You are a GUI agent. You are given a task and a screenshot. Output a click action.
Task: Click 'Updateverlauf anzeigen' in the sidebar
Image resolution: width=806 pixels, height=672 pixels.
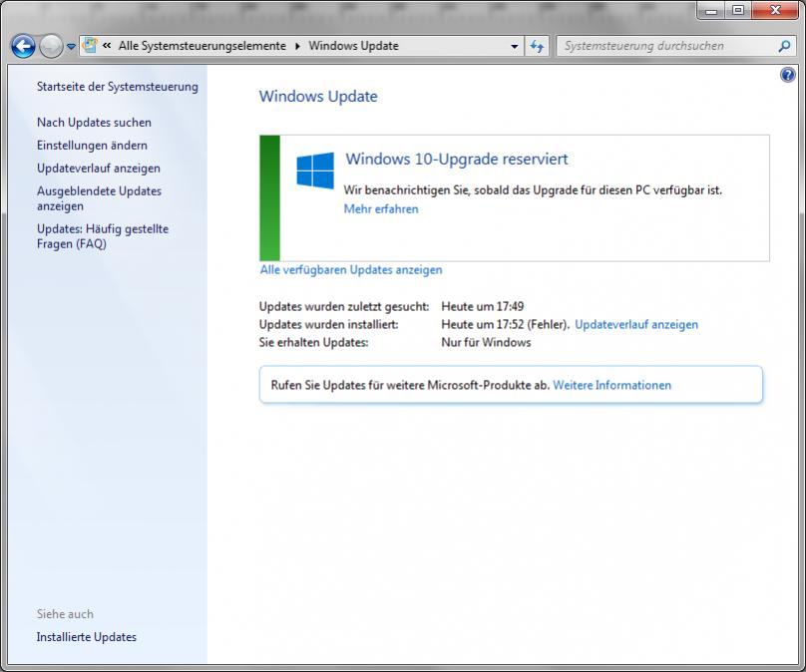[x=99, y=168]
